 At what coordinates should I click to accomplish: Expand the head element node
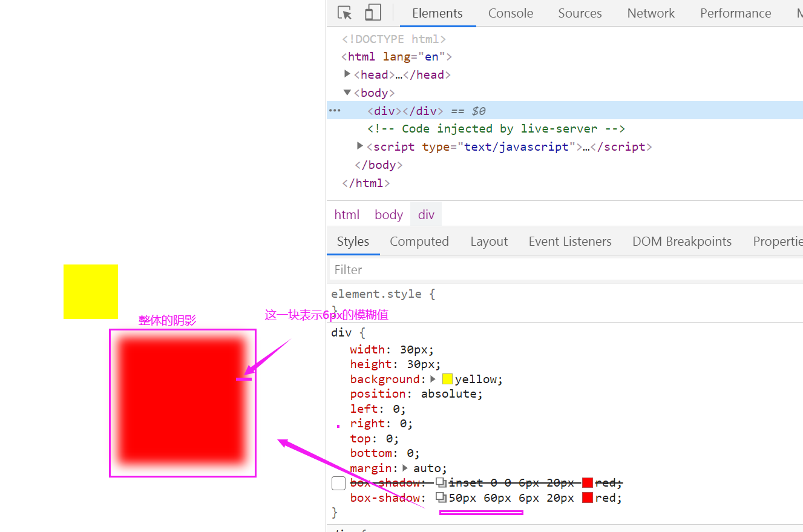[347, 74]
